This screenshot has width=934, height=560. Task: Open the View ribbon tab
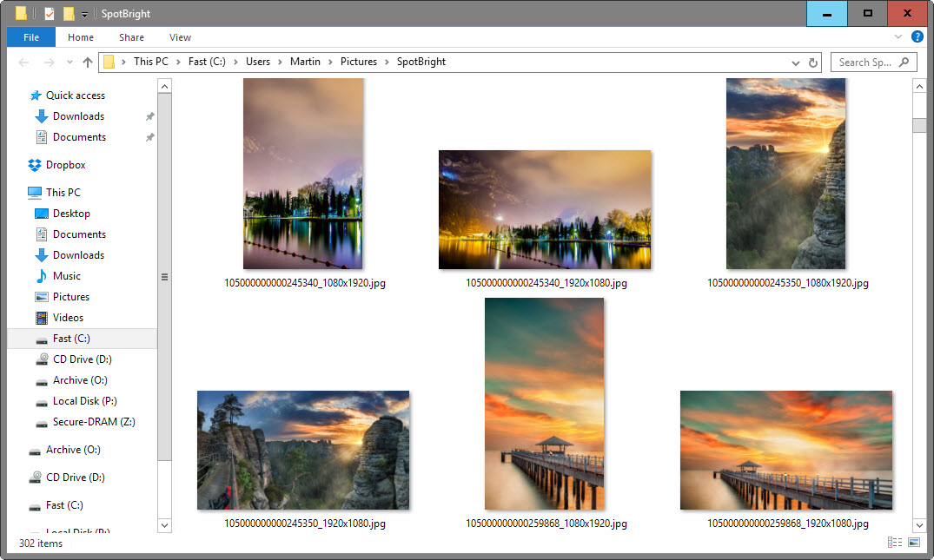pos(180,37)
